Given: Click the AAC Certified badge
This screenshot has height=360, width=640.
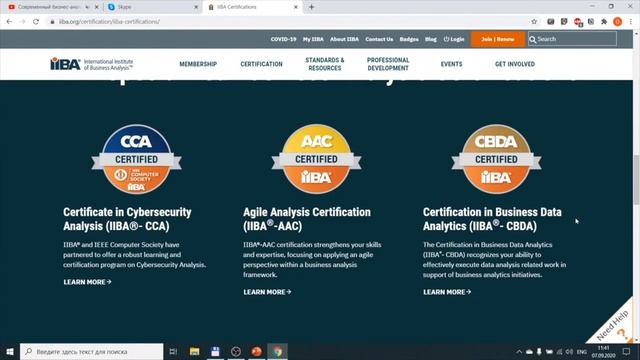Looking at the screenshot, I should point(316,159).
